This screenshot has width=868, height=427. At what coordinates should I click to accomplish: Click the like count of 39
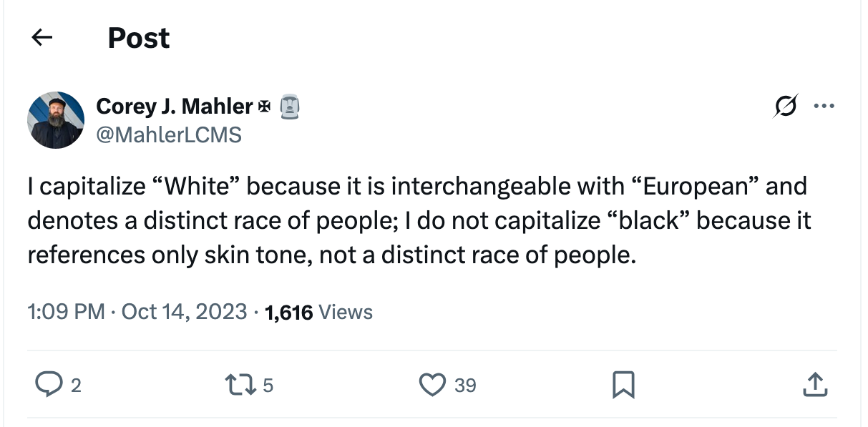pos(465,386)
